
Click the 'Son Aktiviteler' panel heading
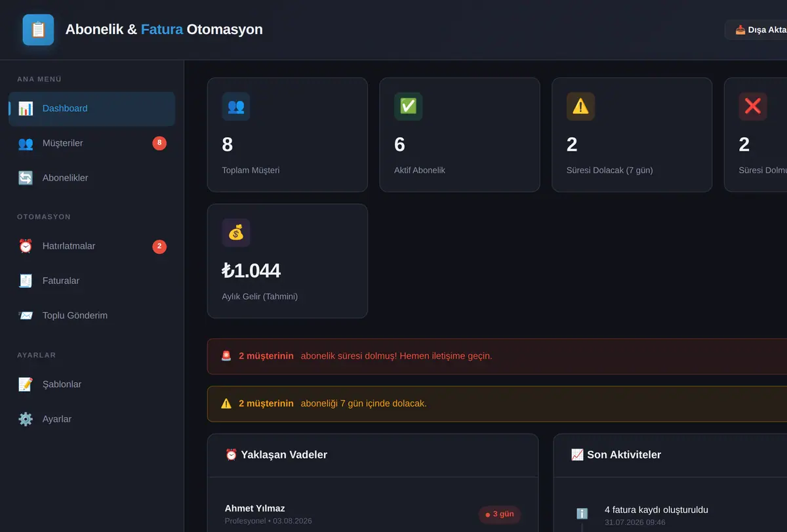click(x=616, y=455)
